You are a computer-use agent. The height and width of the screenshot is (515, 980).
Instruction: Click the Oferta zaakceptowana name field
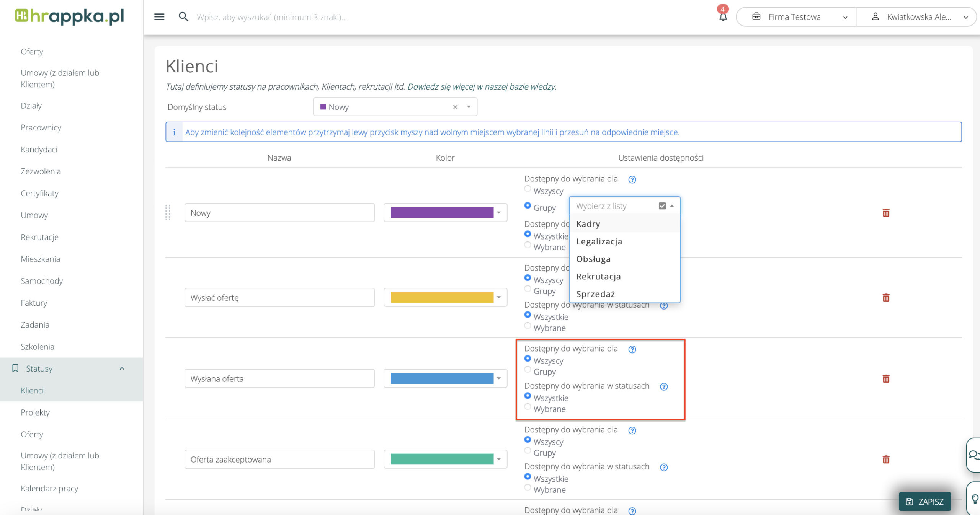(x=279, y=460)
